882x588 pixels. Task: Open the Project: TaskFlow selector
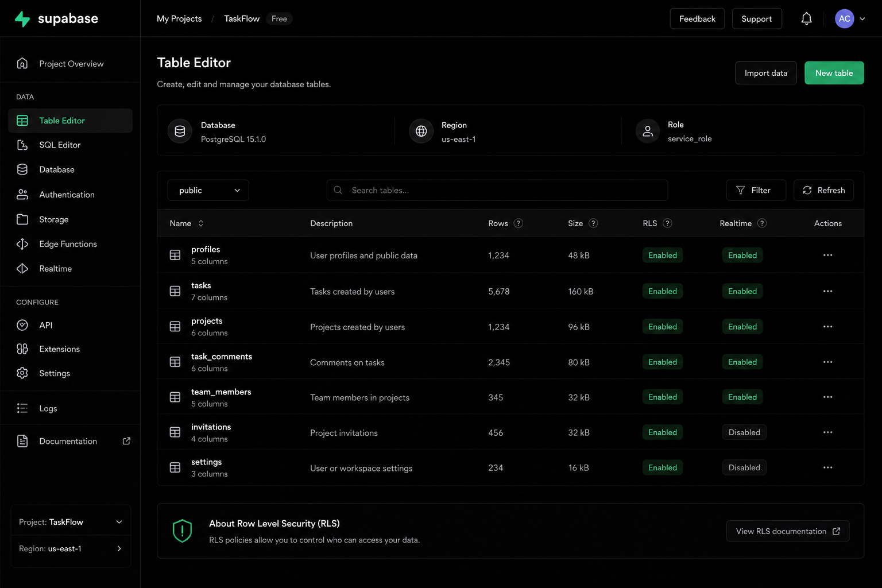point(71,521)
